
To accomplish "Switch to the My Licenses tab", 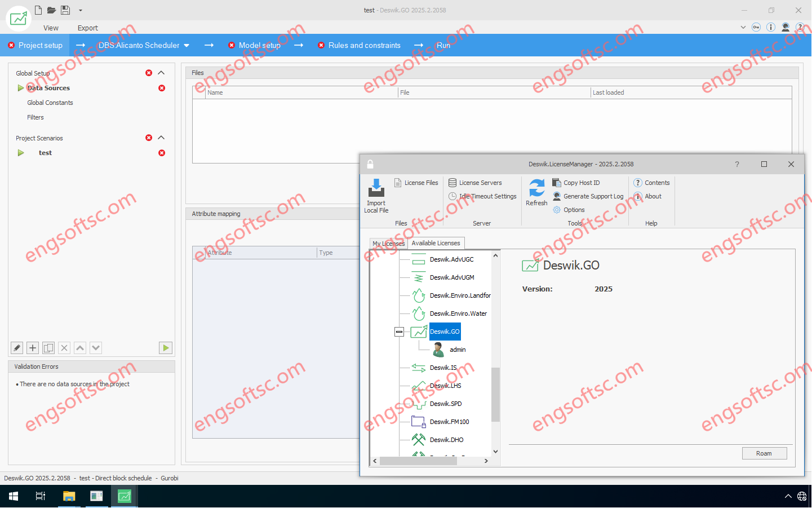I will click(388, 244).
